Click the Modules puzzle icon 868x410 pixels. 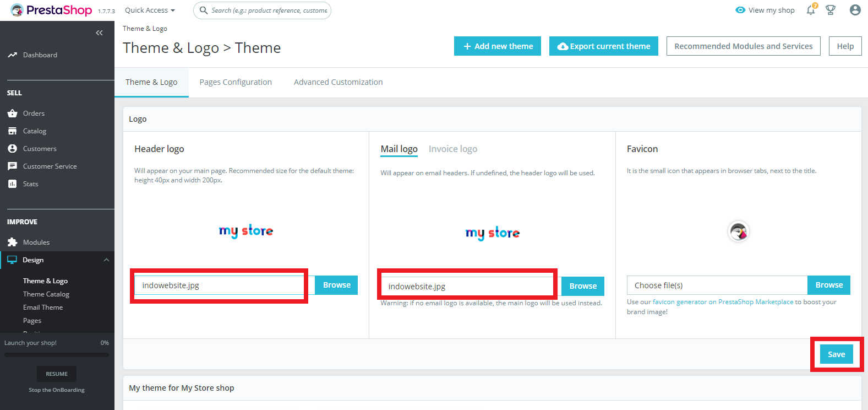[12, 242]
